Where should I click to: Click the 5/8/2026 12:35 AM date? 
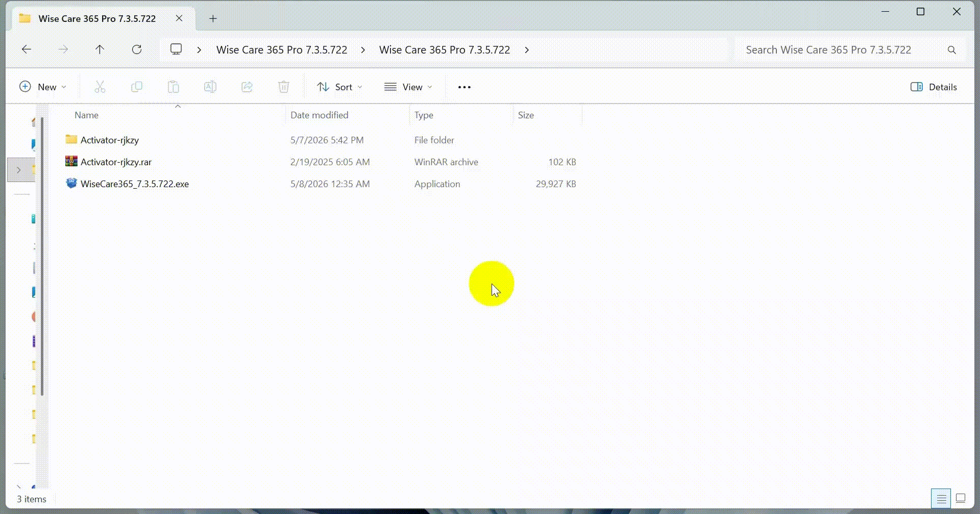330,184
